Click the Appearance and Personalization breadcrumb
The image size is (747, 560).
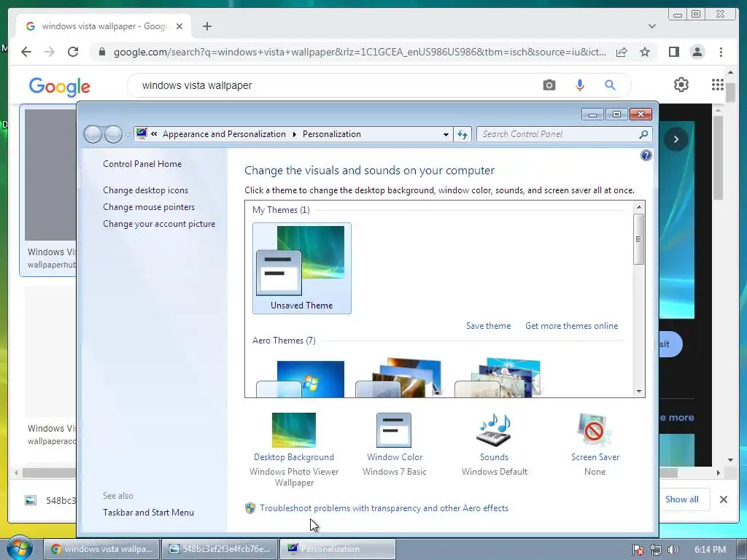(224, 134)
